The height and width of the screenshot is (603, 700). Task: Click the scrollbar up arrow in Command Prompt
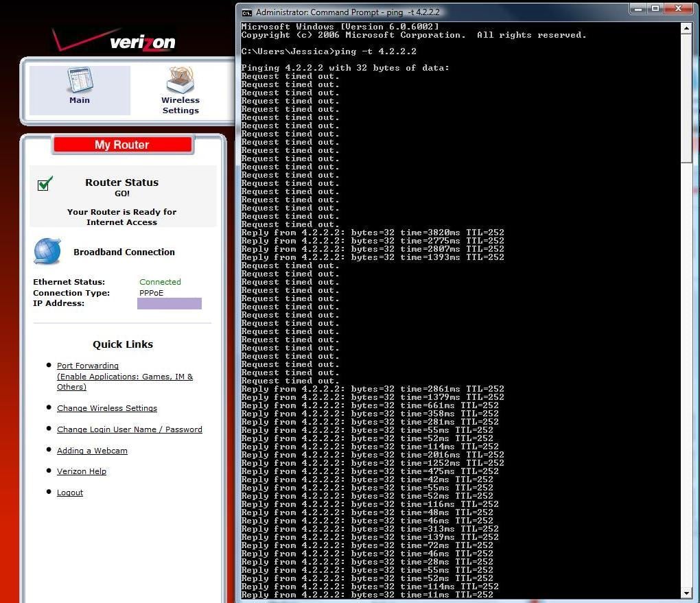(686, 28)
